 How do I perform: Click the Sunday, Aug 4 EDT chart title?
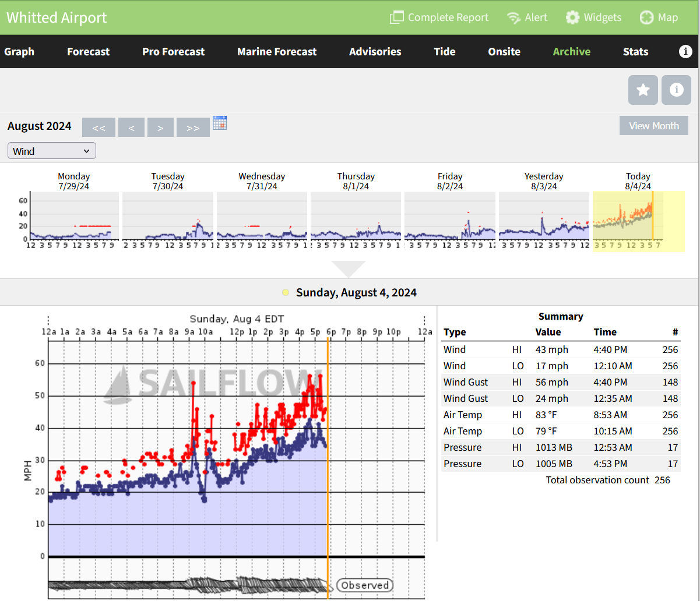237,319
